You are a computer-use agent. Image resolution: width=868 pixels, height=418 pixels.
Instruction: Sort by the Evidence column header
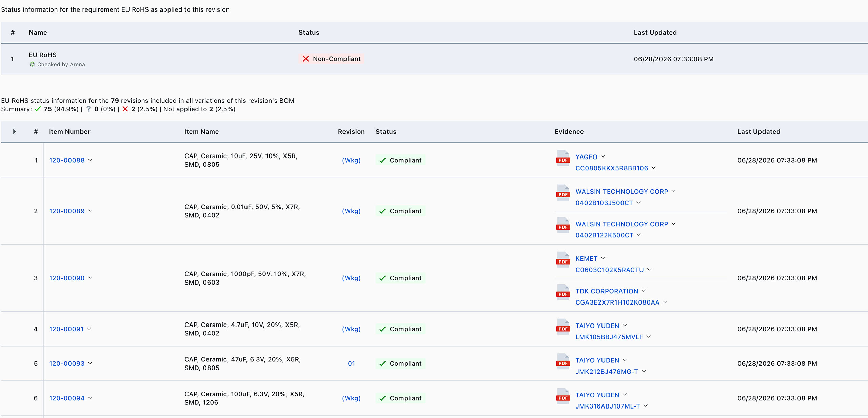(x=569, y=132)
